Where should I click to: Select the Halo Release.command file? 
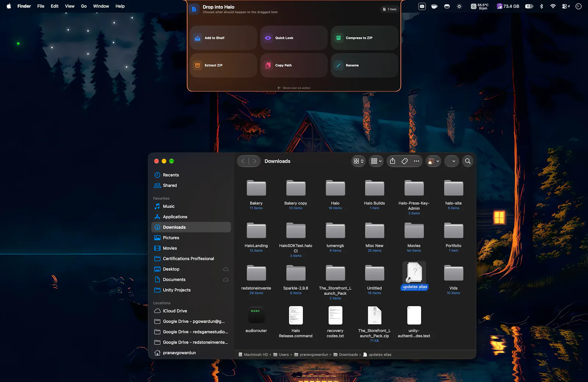coord(295,322)
